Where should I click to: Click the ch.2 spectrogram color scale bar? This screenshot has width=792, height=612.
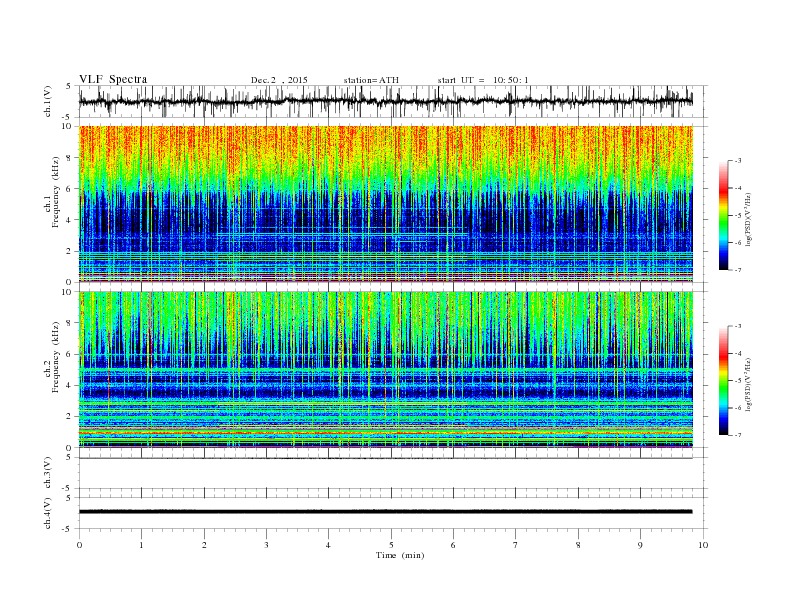(x=723, y=381)
